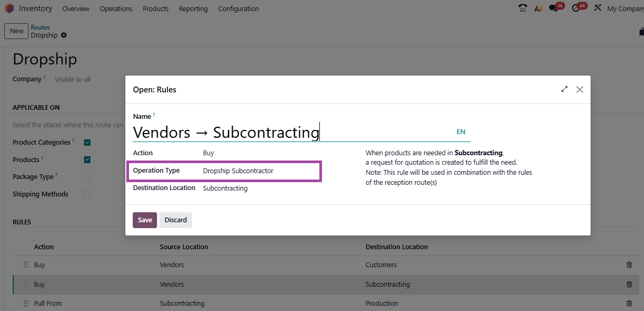Click the gear icon next to Dropship
The image size is (644, 311).
(64, 35)
